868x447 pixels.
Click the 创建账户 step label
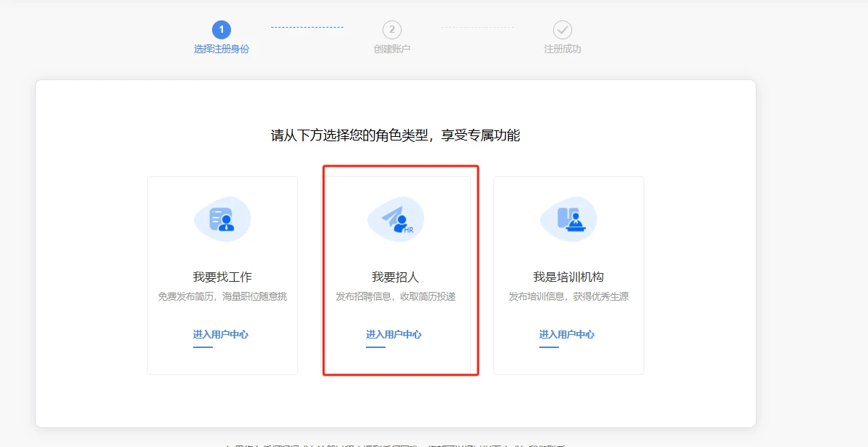[392, 49]
